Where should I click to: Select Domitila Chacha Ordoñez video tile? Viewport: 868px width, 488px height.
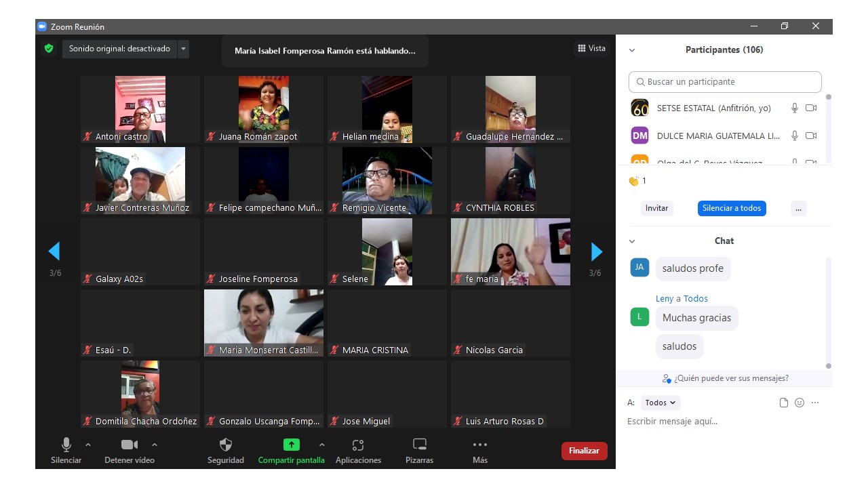[140, 394]
